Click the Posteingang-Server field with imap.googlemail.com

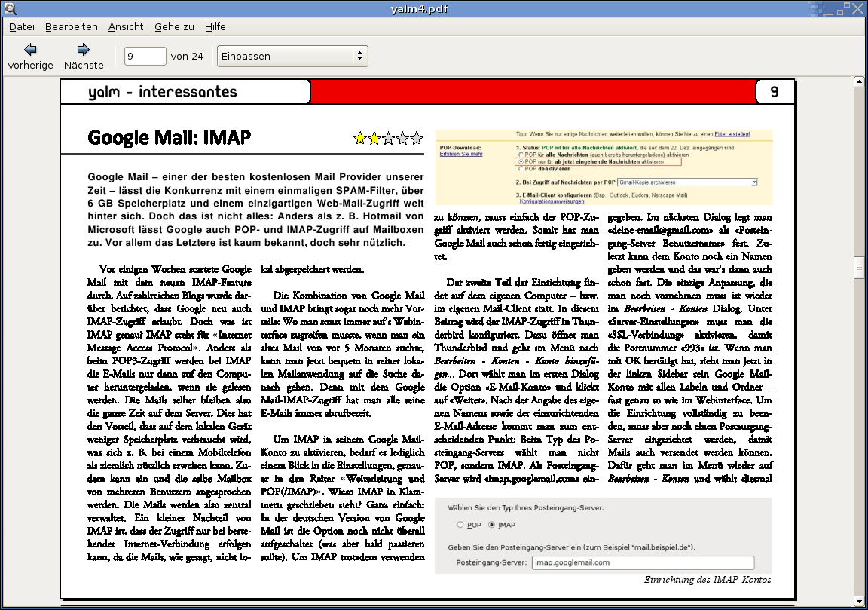tap(643, 563)
